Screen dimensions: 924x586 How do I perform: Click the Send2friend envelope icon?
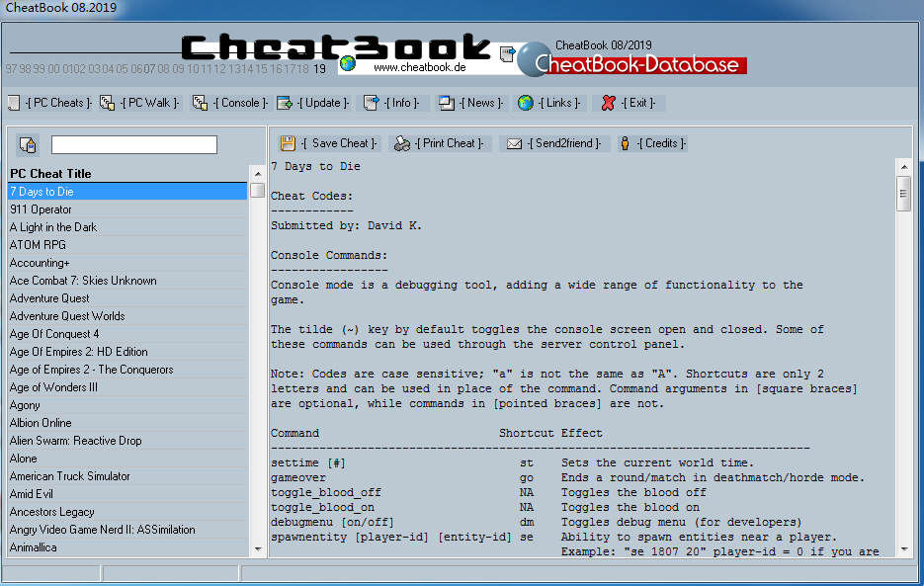coord(515,143)
